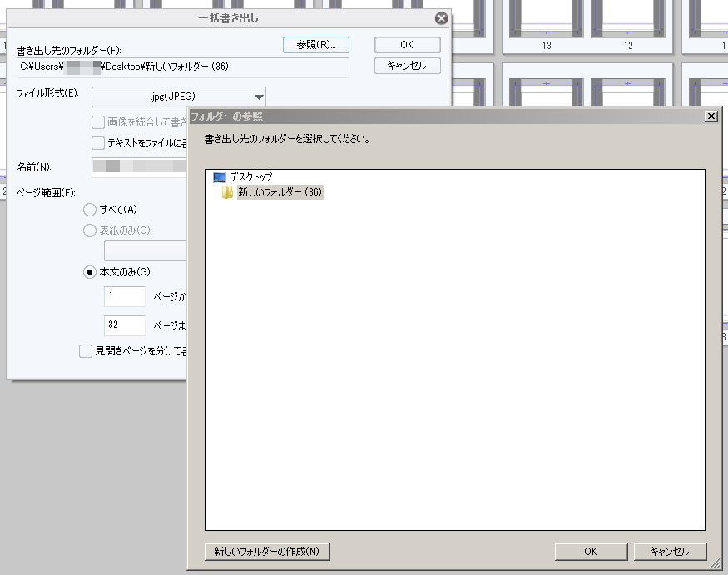
Task: Cancel the folder browse dialog
Action: tap(670, 552)
